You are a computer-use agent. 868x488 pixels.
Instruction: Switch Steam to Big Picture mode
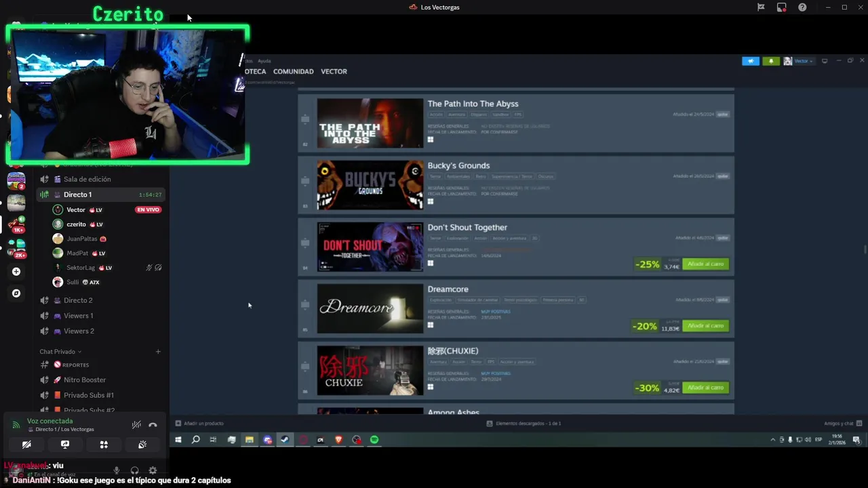point(825,61)
